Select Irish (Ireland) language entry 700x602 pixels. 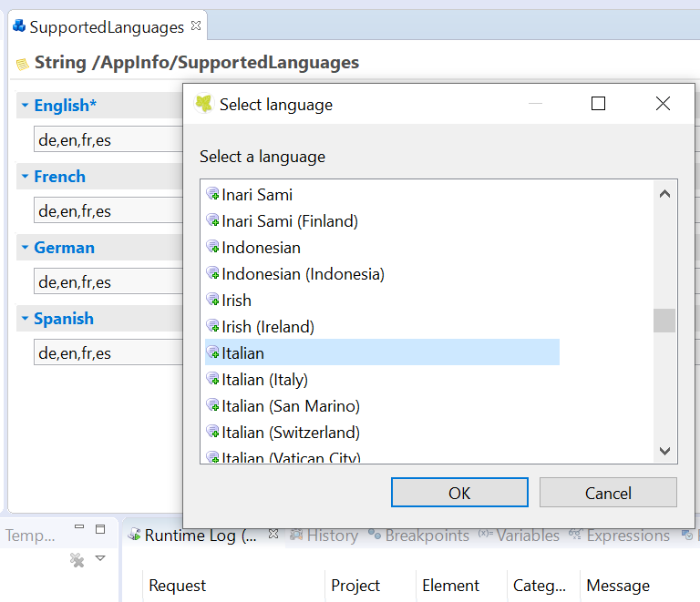[268, 327]
